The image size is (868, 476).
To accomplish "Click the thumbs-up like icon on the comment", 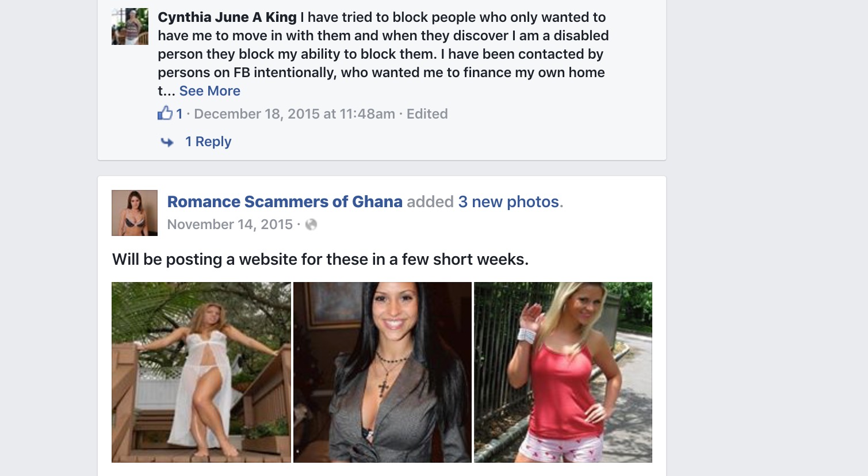I will point(165,113).
